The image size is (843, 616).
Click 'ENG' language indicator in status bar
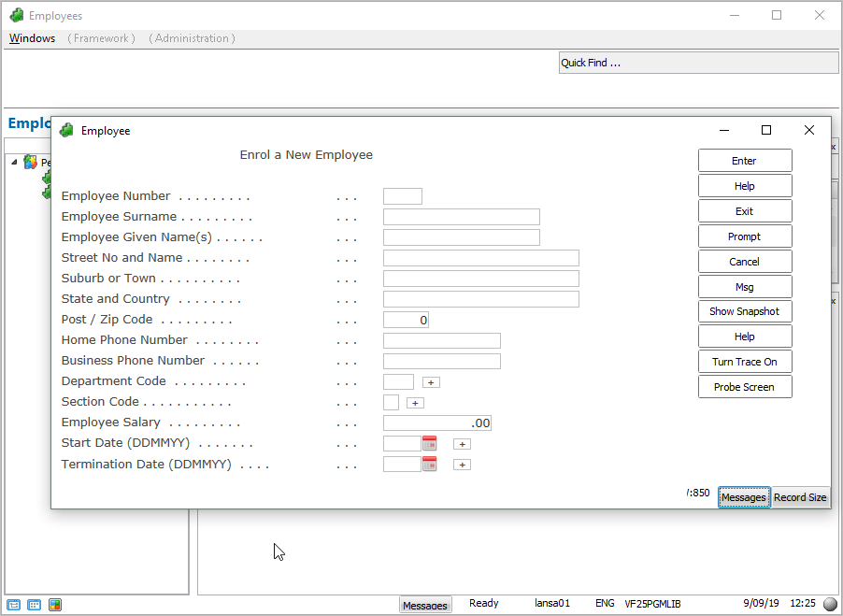[605, 603]
